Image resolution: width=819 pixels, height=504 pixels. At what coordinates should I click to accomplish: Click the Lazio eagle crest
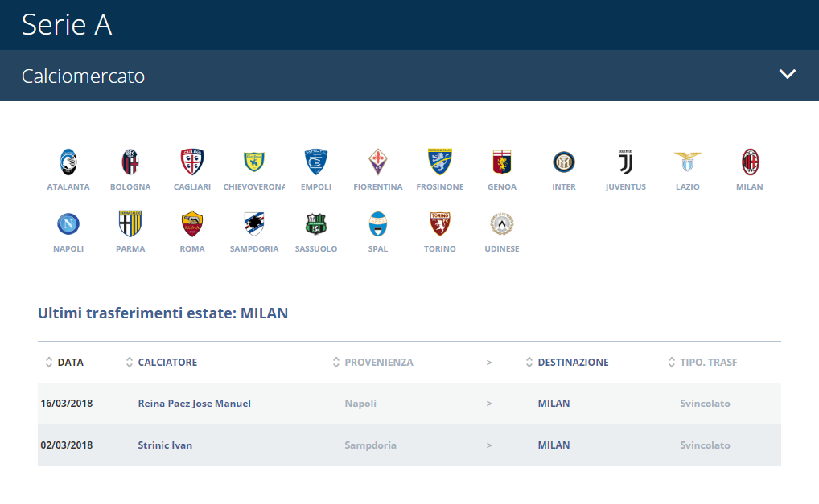click(687, 162)
